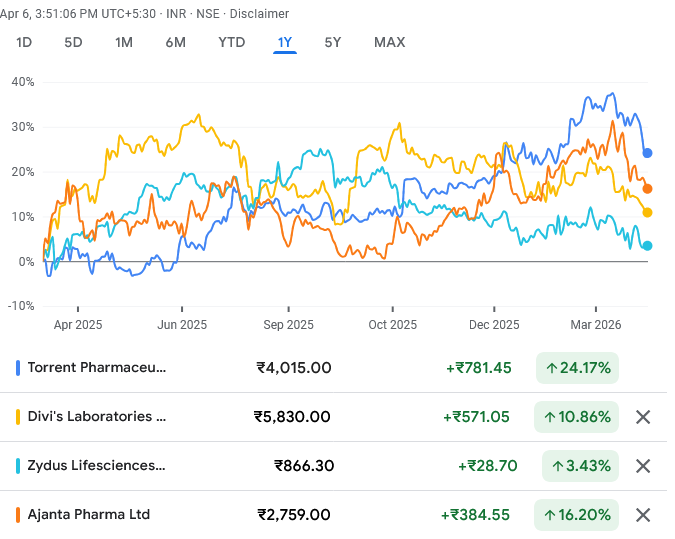
Task: Switch chart range to 5Y
Action: click(333, 42)
